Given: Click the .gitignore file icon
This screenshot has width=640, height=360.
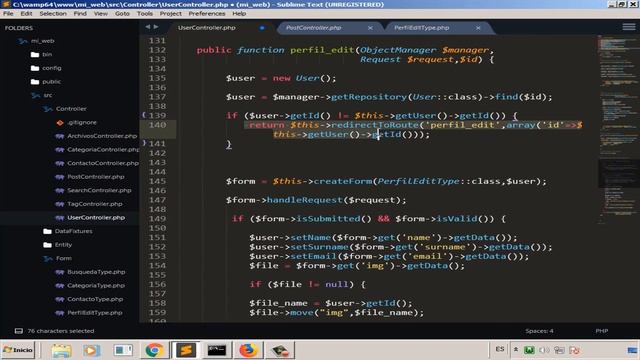Looking at the screenshot, I should point(60,122).
